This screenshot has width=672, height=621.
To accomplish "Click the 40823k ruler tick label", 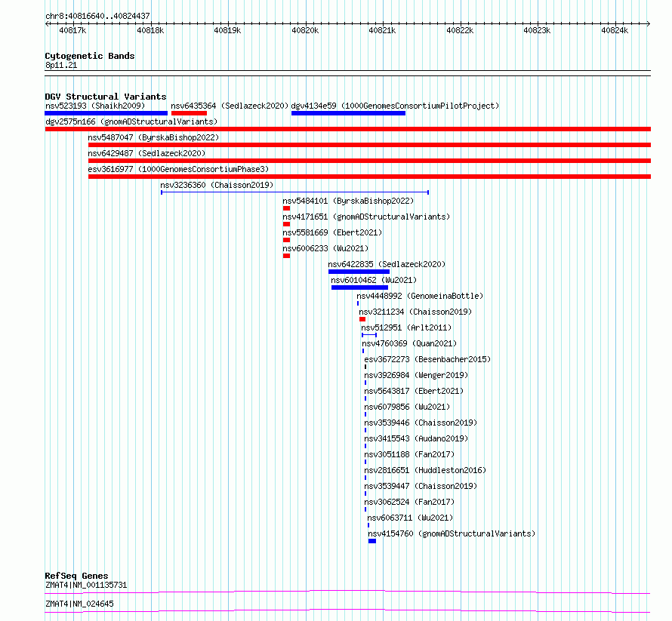I will pos(537,30).
